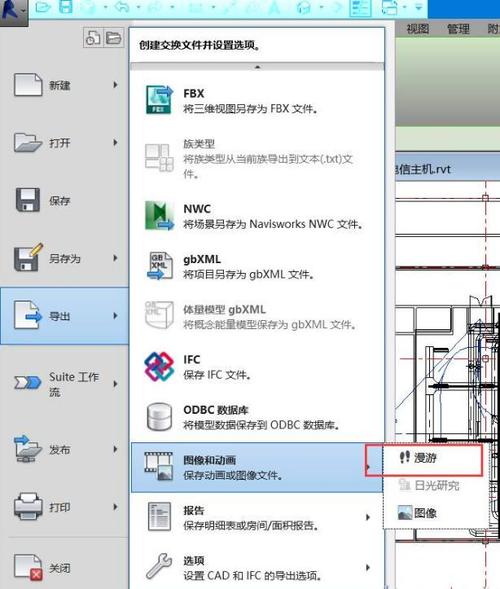Click the 打印 printer icon
The height and width of the screenshot is (589, 500).
[28, 506]
